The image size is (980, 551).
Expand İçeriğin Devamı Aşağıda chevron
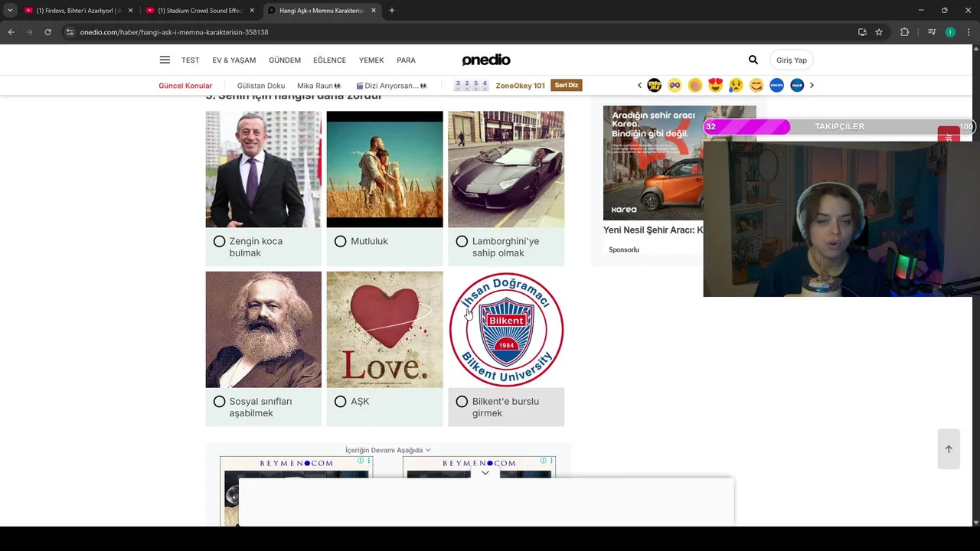[x=428, y=450]
